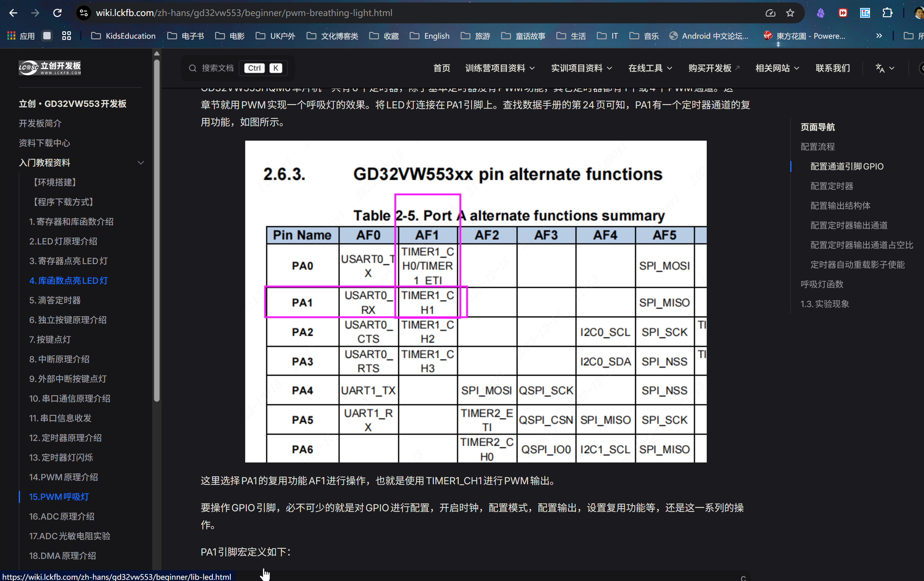Screen dimensions: 924x581
Task: Jump to 1.3. 实验现象 section
Action: coord(824,304)
